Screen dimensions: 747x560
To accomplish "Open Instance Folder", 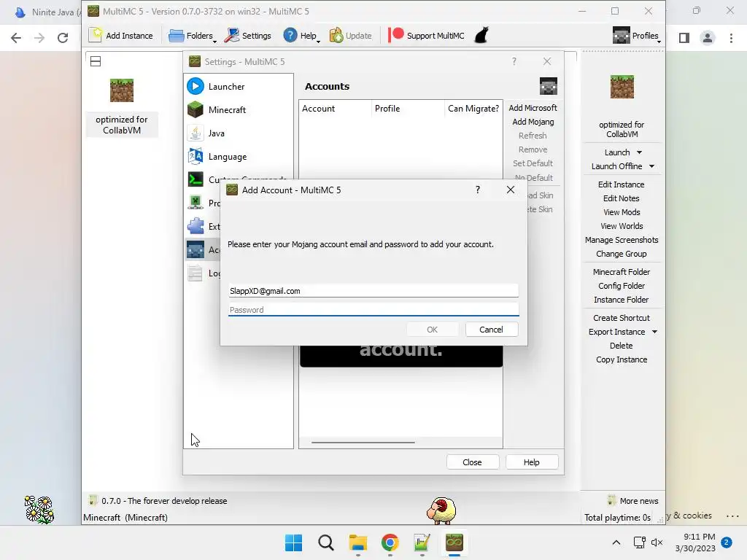I will click(622, 300).
